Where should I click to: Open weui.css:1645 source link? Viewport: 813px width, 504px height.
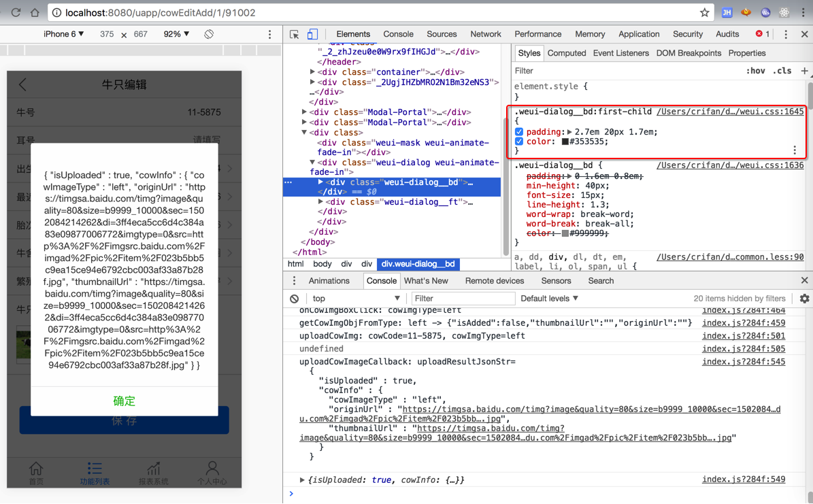pyautogui.click(x=730, y=112)
